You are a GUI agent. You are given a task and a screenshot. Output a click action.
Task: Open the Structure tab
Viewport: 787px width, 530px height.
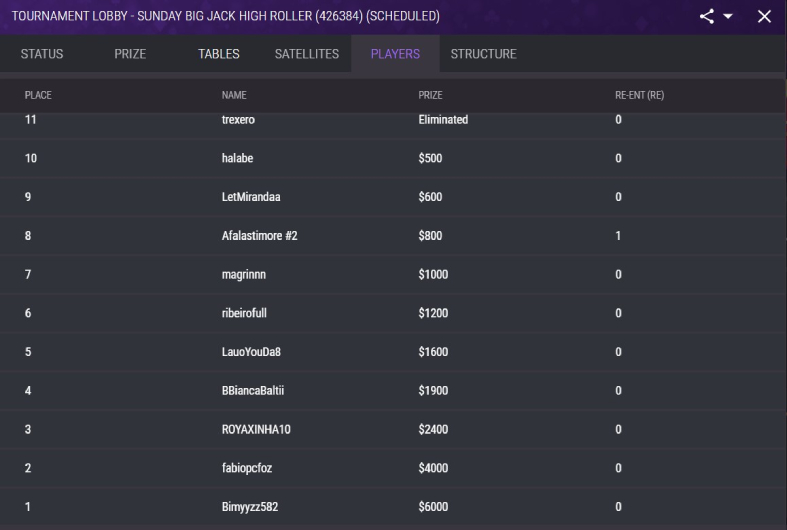click(483, 54)
